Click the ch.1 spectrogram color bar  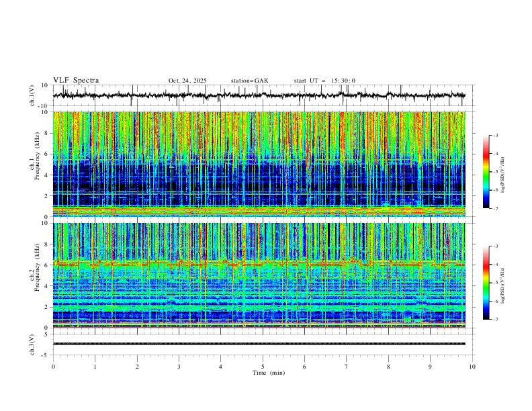pyautogui.click(x=486, y=172)
